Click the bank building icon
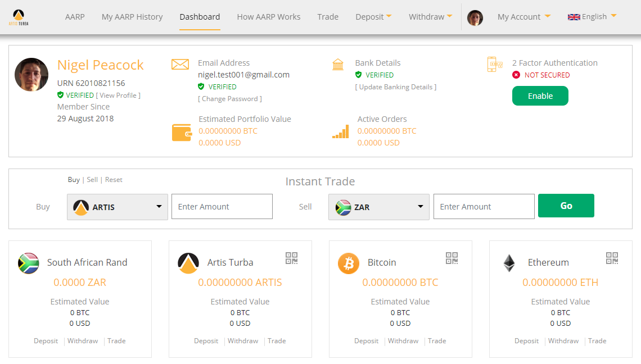The height and width of the screenshot is (364, 641). point(338,64)
